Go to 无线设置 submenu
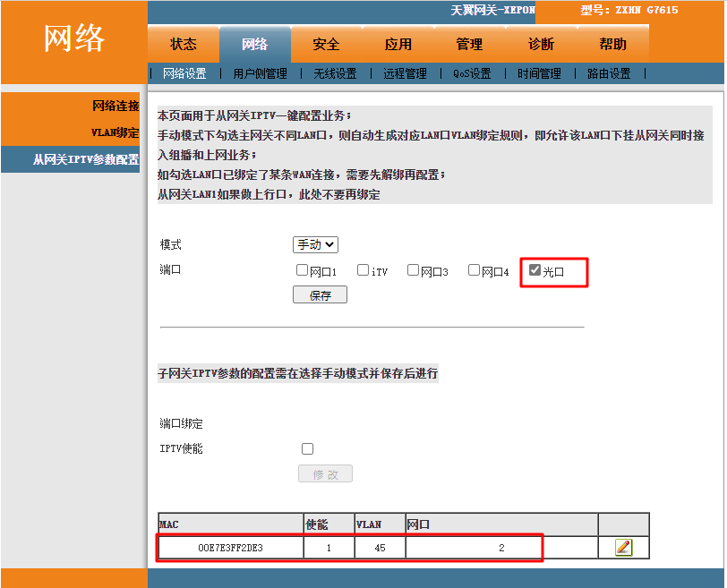 tap(335, 73)
